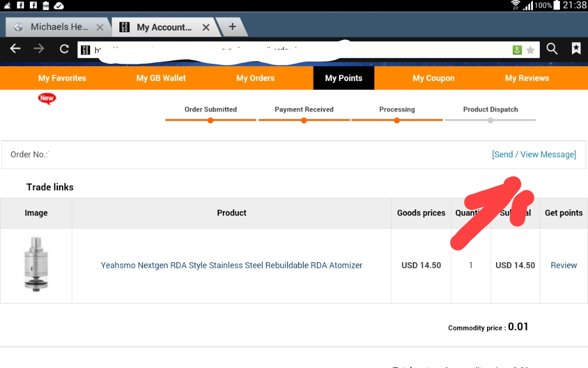Open the browser search magnifier
The image size is (588, 368).
pyautogui.click(x=552, y=49)
